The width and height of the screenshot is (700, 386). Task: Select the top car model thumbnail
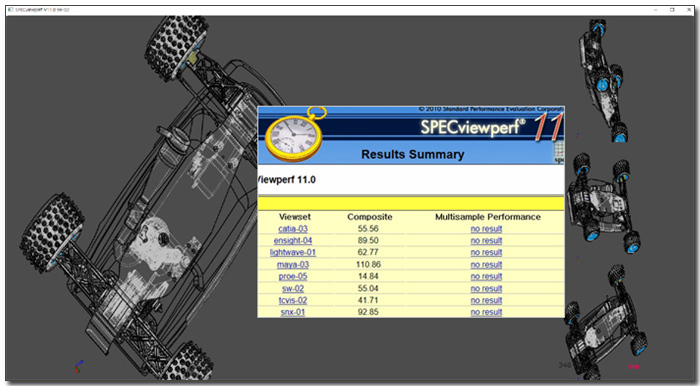(x=602, y=80)
